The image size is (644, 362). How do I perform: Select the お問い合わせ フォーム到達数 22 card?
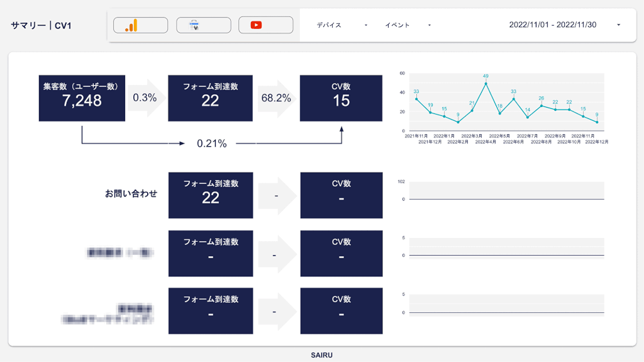[211, 195]
